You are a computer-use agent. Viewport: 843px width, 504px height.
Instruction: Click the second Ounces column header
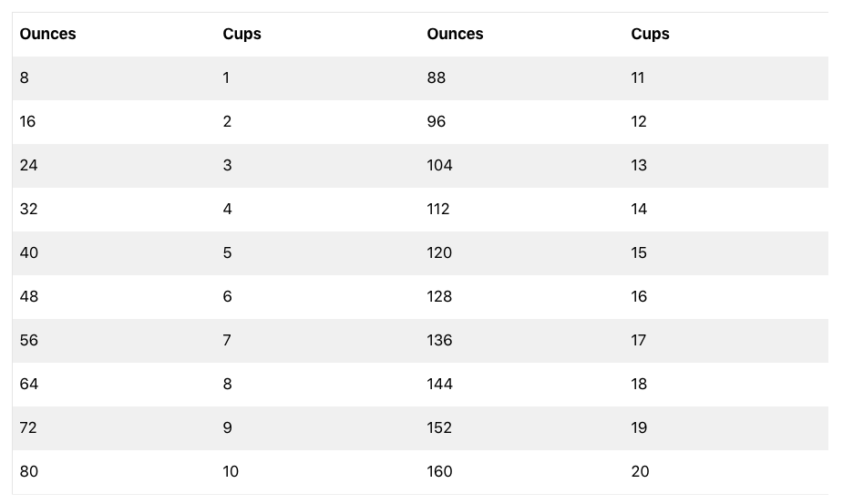pyautogui.click(x=455, y=34)
